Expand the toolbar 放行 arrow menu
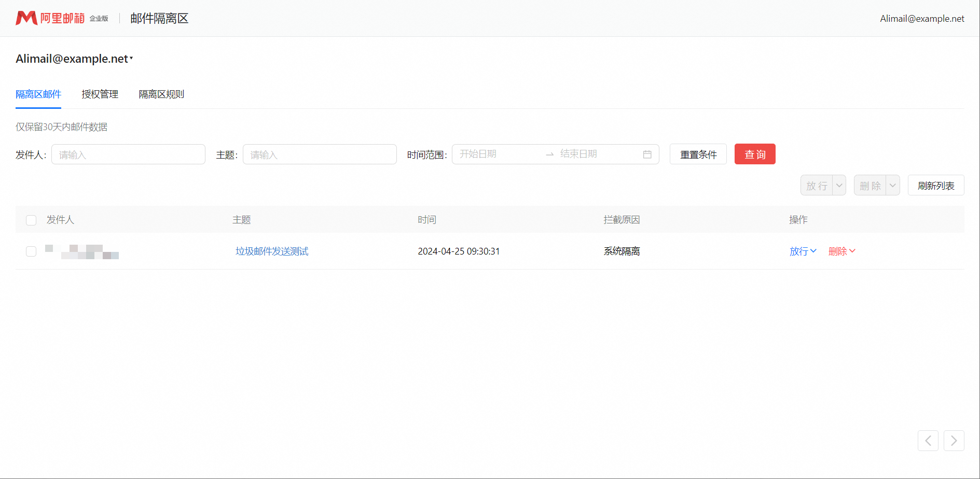Viewport: 980px width, 479px height. (x=839, y=186)
